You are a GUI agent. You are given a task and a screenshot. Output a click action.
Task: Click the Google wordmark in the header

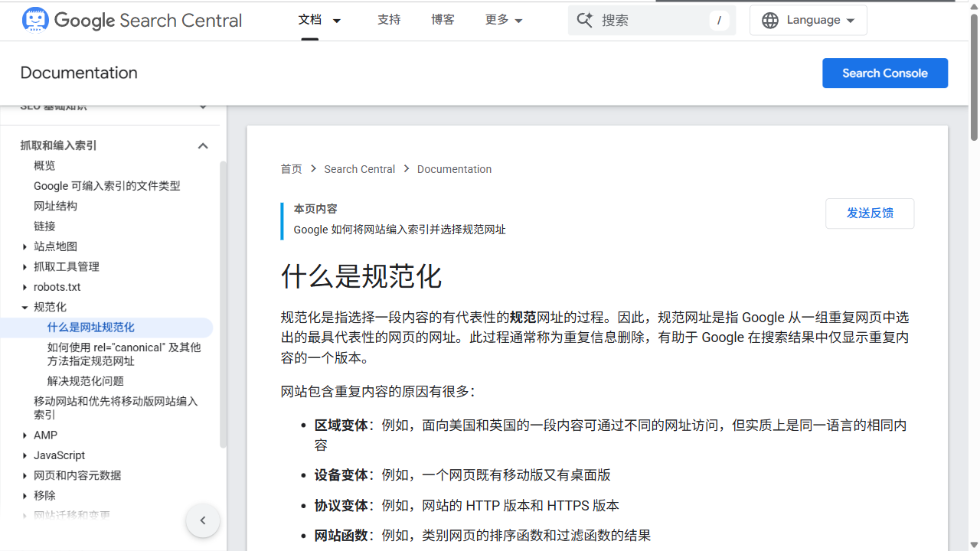[x=86, y=21]
